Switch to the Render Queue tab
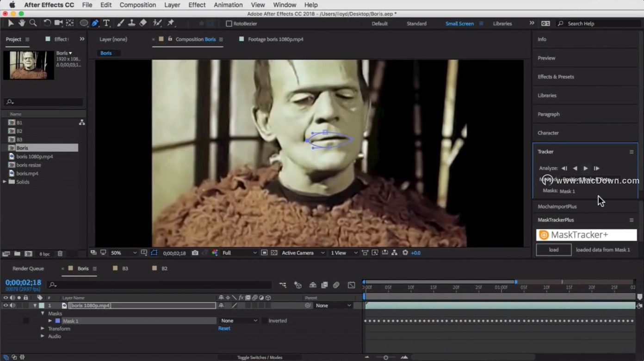Image resolution: width=644 pixels, height=361 pixels. tap(28, 269)
